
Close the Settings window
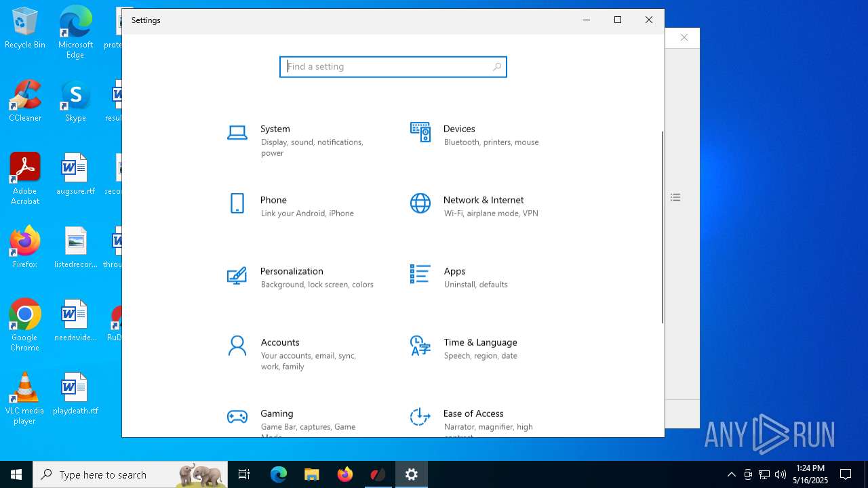tap(649, 20)
